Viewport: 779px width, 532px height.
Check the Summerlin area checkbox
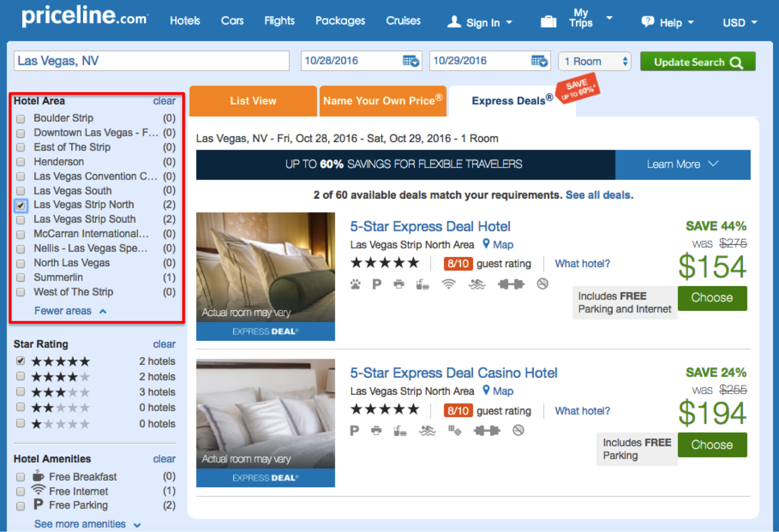(x=21, y=278)
